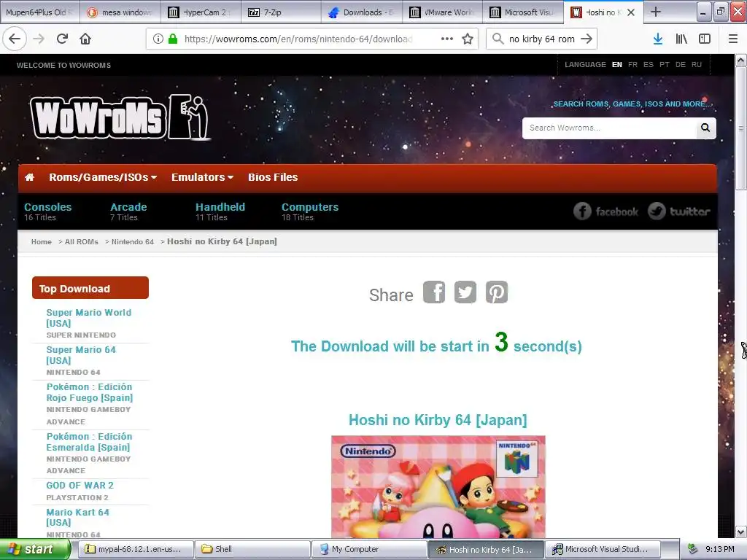Submit search with go arrow

click(x=587, y=39)
